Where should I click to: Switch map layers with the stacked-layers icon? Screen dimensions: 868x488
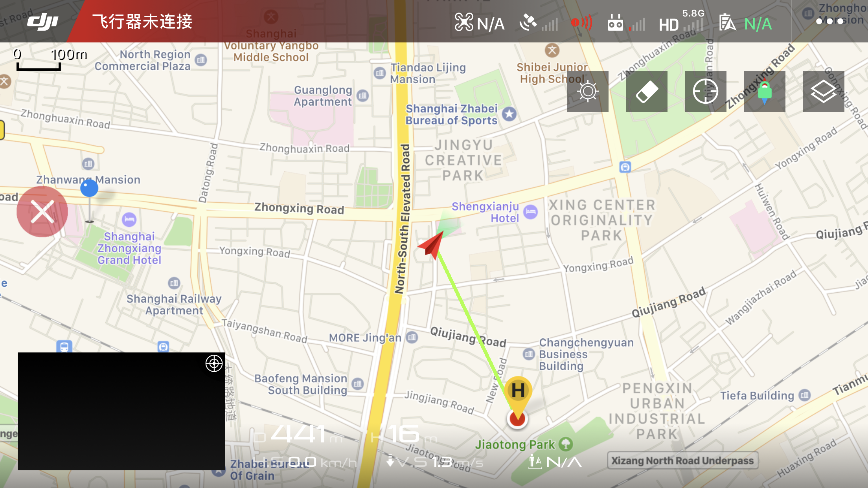point(823,92)
